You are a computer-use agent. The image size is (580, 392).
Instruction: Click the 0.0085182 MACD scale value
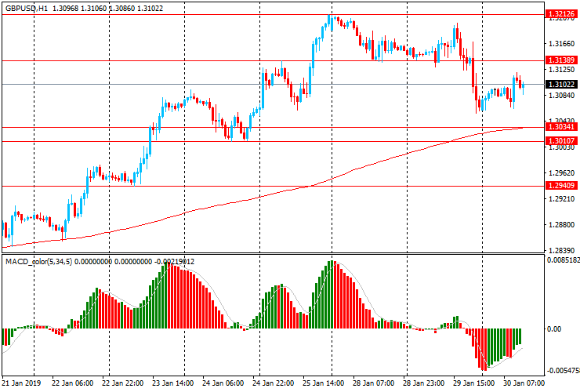563,260
